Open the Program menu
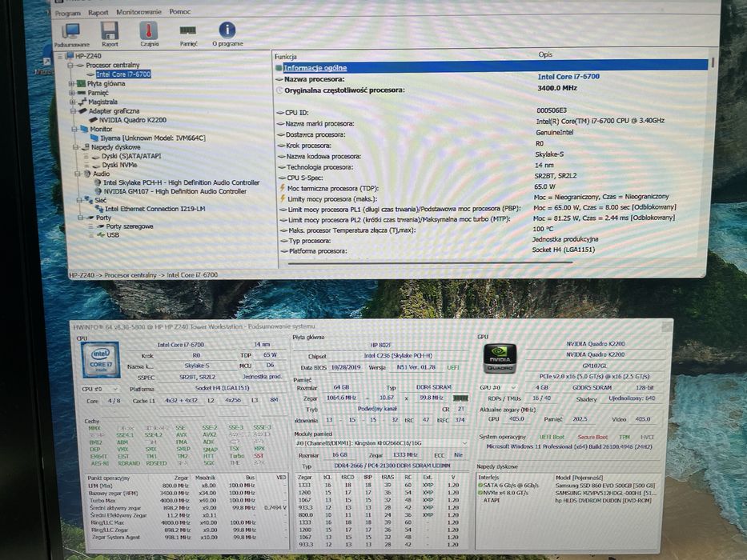 (67, 13)
